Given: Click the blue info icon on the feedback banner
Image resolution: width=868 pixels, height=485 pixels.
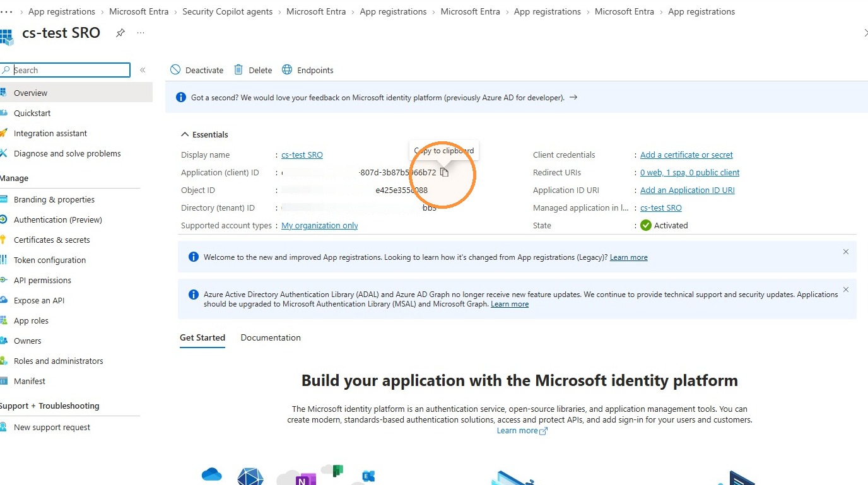Looking at the screenshot, I should (x=181, y=97).
